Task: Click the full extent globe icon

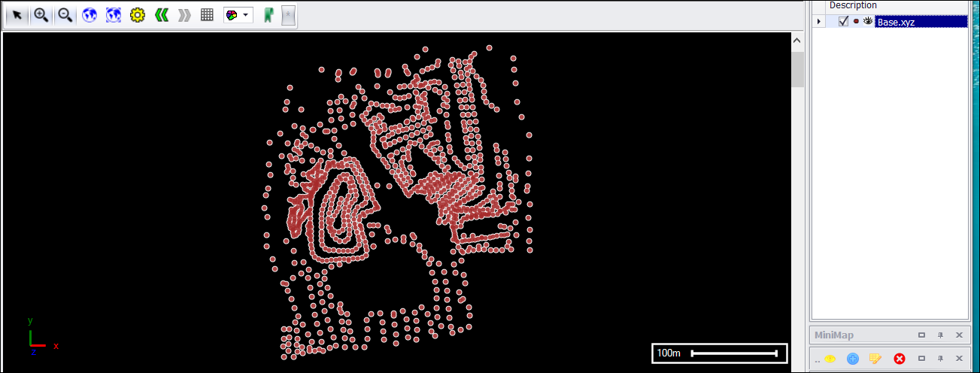Action: point(90,15)
